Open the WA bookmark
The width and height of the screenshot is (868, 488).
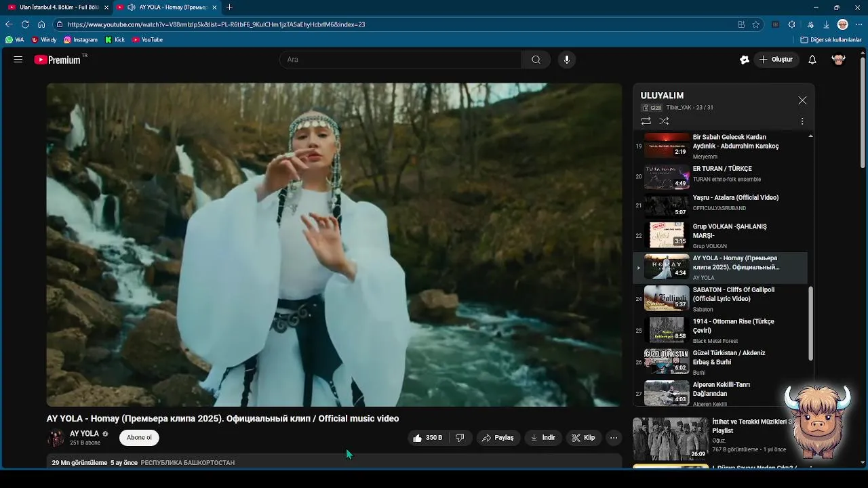pos(15,40)
